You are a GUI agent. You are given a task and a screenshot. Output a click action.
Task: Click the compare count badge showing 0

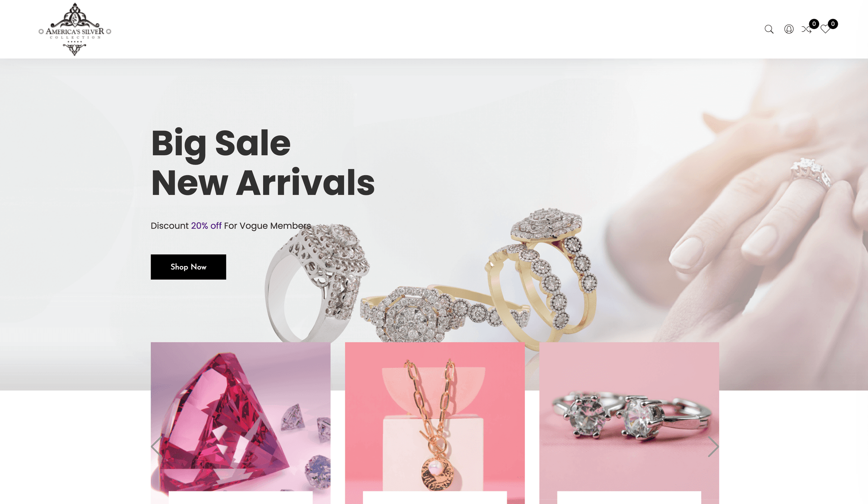click(x=814, y=24)
